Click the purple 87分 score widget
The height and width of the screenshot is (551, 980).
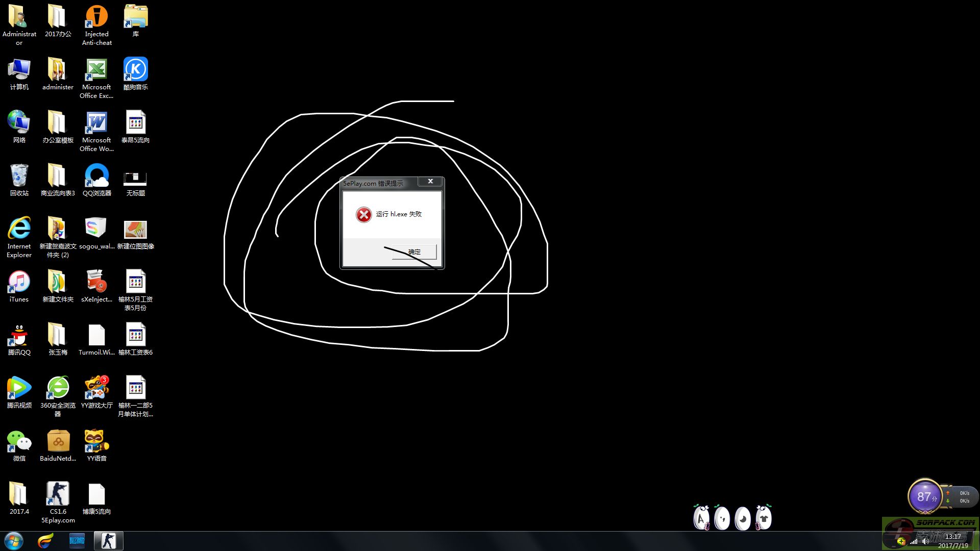tap(924, 496)
